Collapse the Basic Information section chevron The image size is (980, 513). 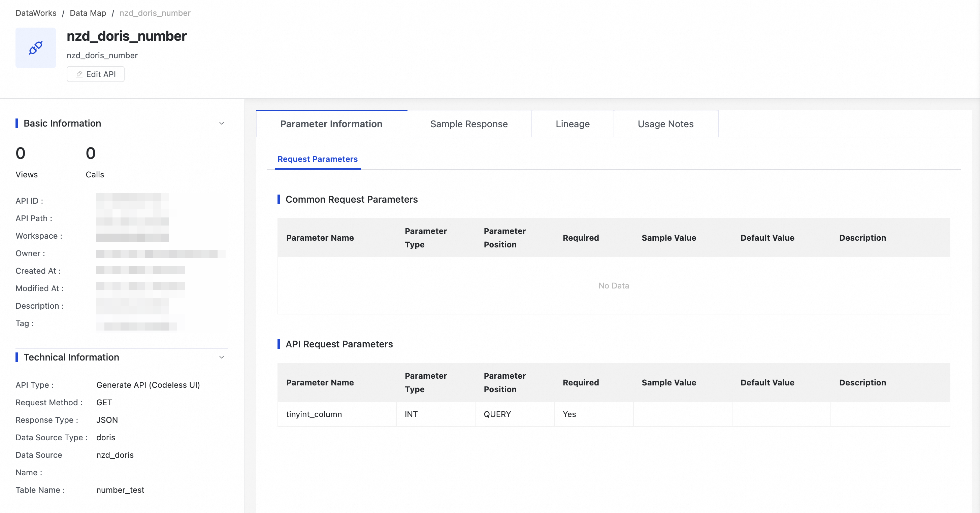pos(221,123)
